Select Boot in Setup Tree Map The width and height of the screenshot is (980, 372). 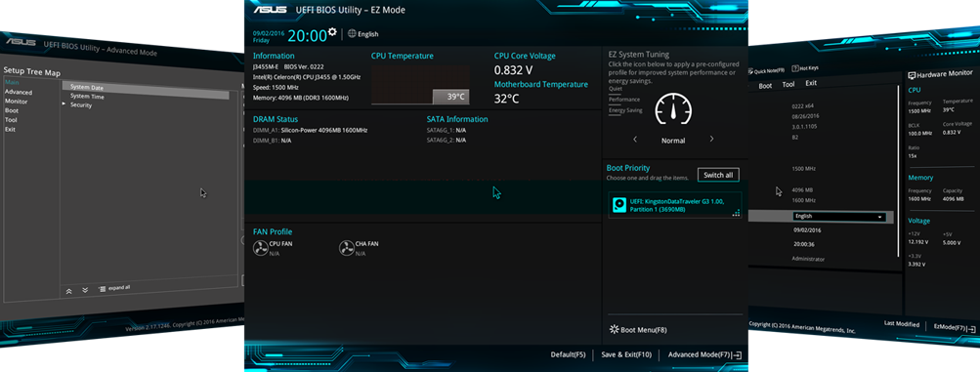click(12, 110)
